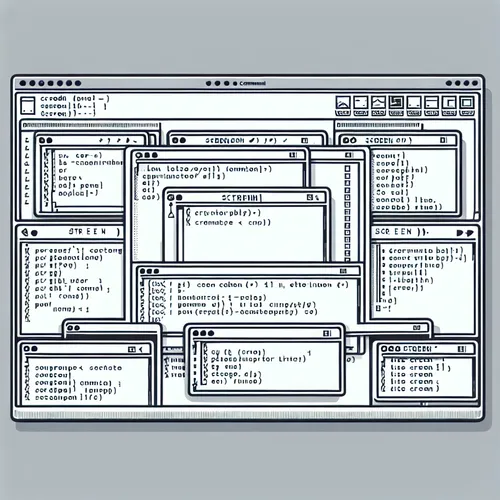Click the Command label in the main title bar

pos(252,83)
